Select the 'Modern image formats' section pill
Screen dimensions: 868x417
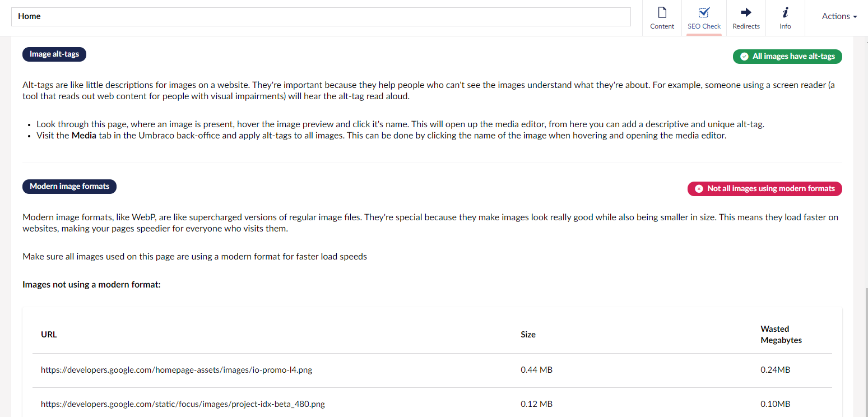click(x=69, y=186)
